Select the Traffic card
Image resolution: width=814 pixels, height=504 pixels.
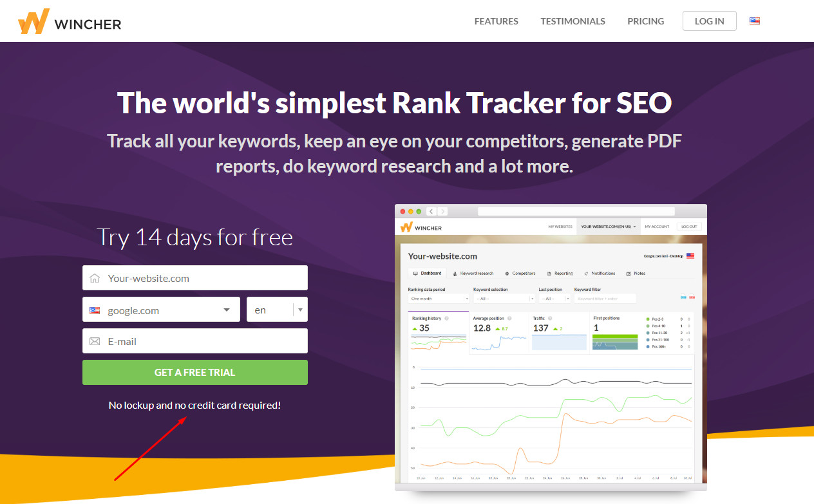coord(559,332)
